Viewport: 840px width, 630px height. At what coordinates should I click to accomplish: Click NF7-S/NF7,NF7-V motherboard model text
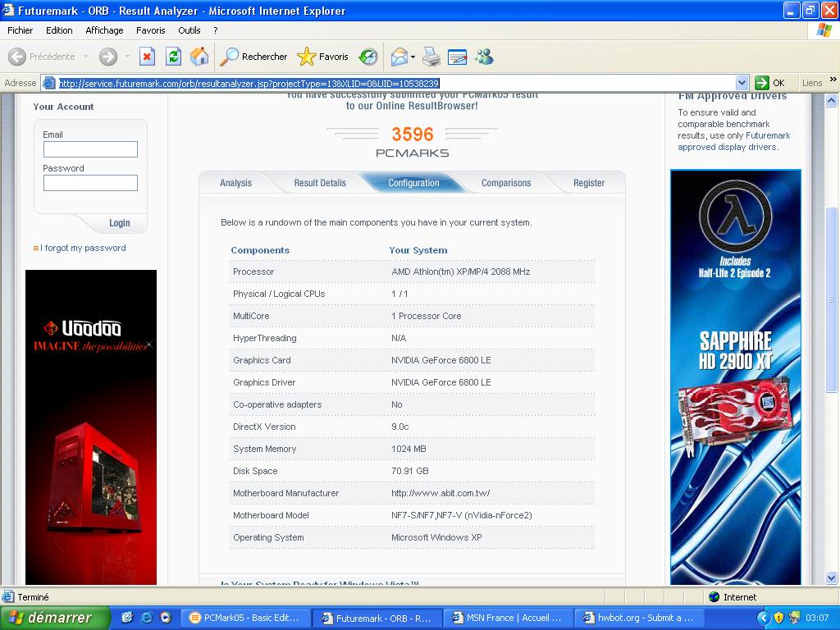coord(462,515)
